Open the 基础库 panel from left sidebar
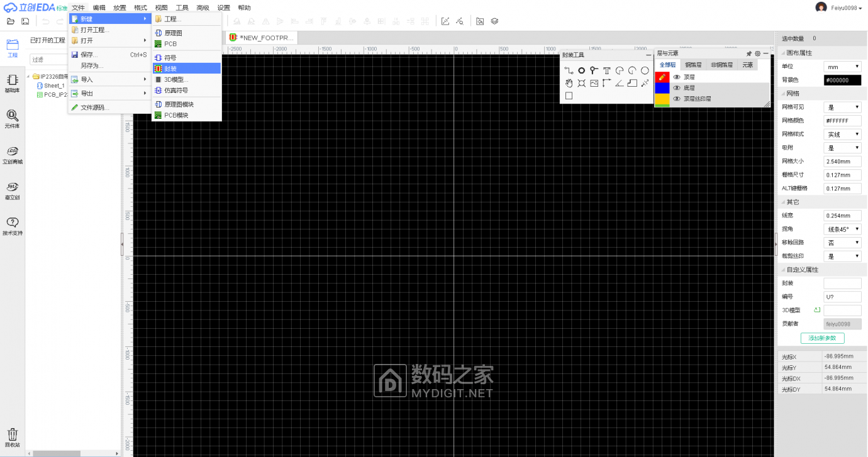 click(11, 84)
